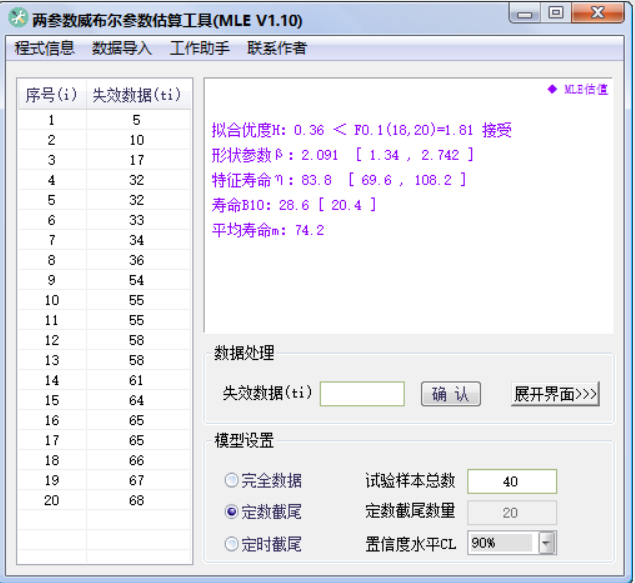Select row 14 with value 61

tap(104, 381)
